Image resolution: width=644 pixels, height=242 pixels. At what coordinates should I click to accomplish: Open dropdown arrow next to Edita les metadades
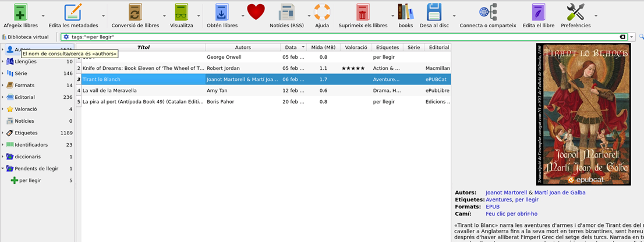coord(103,16)
